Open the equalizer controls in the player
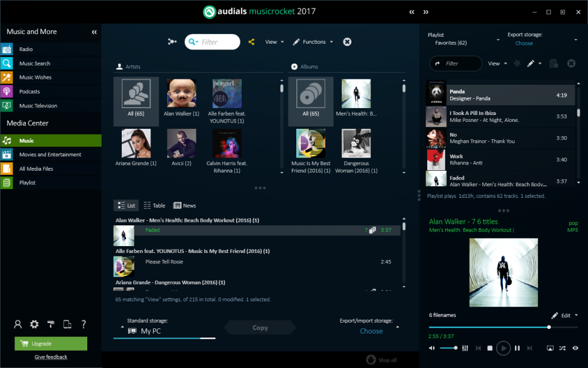Screen dimensions: 588x368 tap(465, 348)
